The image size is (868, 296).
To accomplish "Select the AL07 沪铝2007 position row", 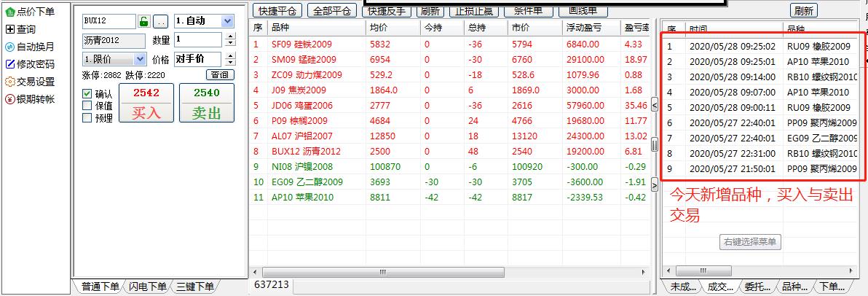I will point(449,136).
